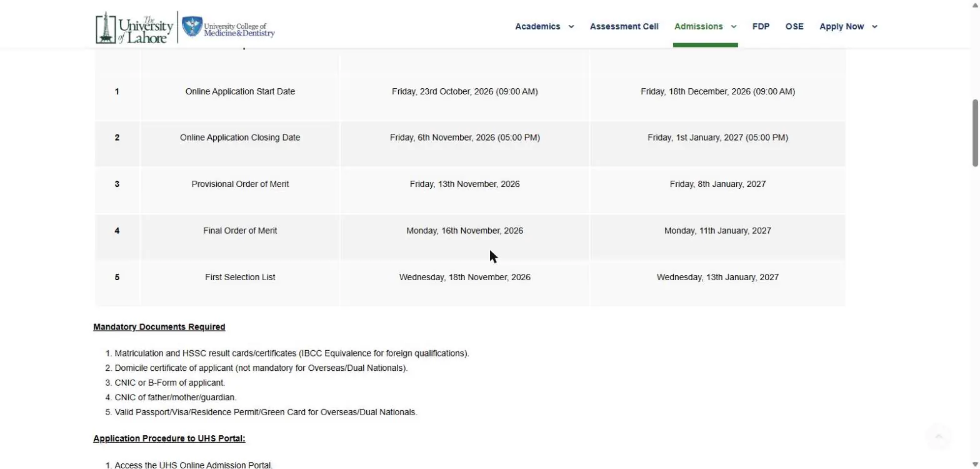Click the Matriculation and HSSC result cards line

tap(292, 353)
